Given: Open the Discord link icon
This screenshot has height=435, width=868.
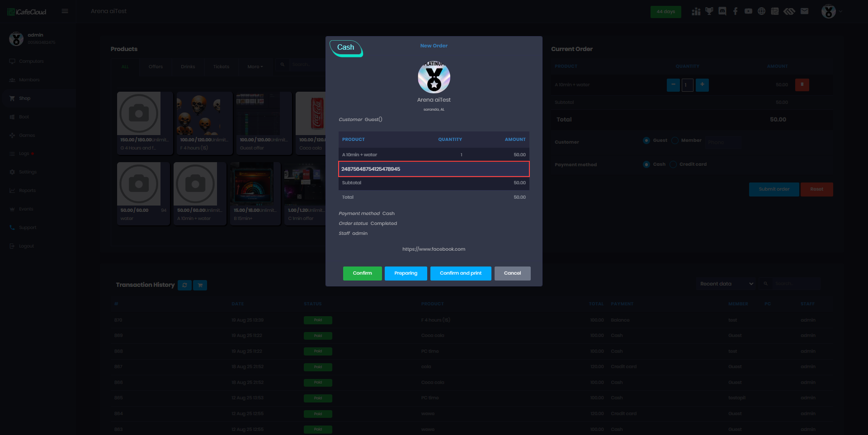Looking at the screenshot, I should (722, 11).
